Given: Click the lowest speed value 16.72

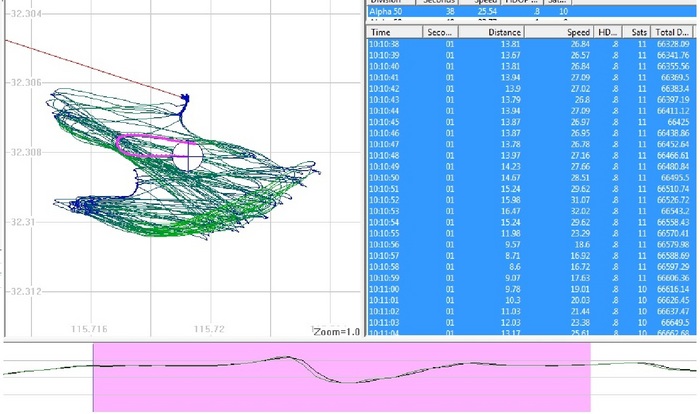Looking at the screenshot, I should tap(580, 267).
